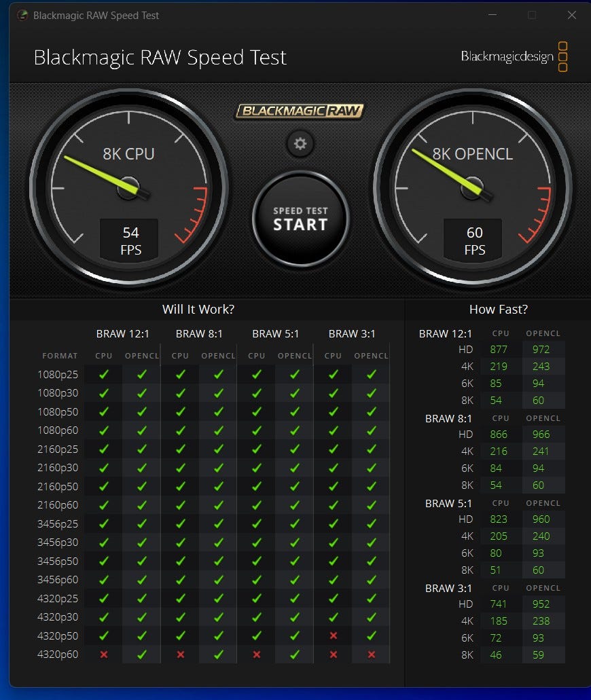The height and width of the screenshot is (700, 591).
Task: Click the 8K OPENCL gauge dial
Action: coord(473,187)
